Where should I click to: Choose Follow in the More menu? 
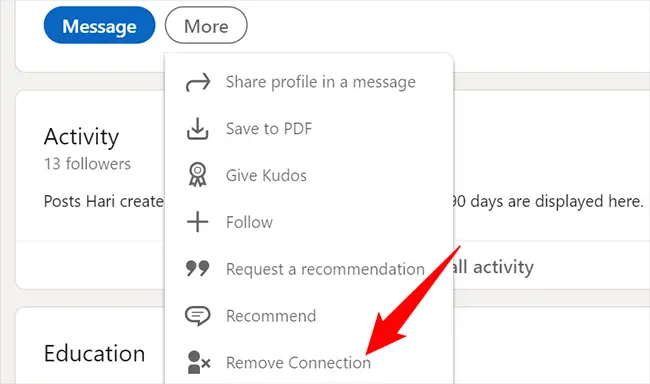click(x=309, y=222)
